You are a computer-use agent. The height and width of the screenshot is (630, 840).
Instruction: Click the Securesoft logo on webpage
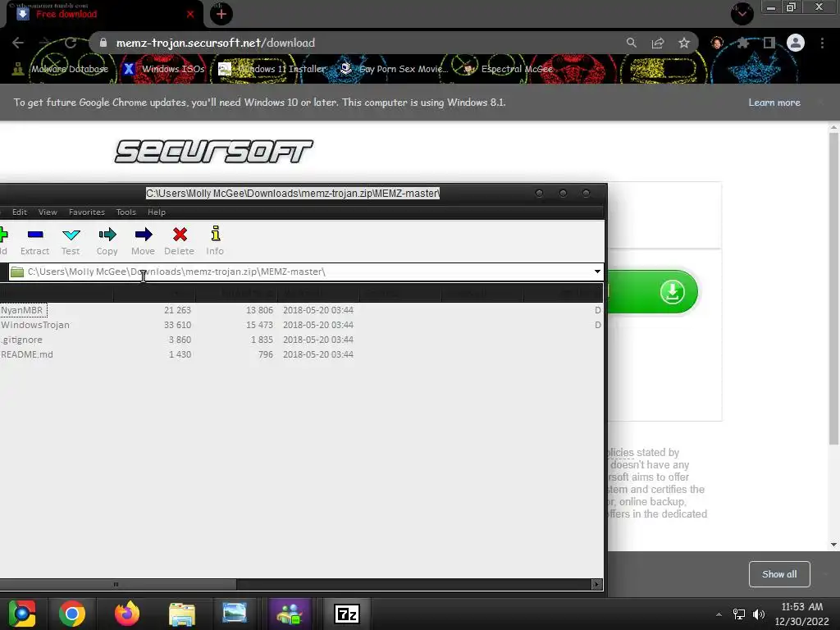[x=214, y=151]
